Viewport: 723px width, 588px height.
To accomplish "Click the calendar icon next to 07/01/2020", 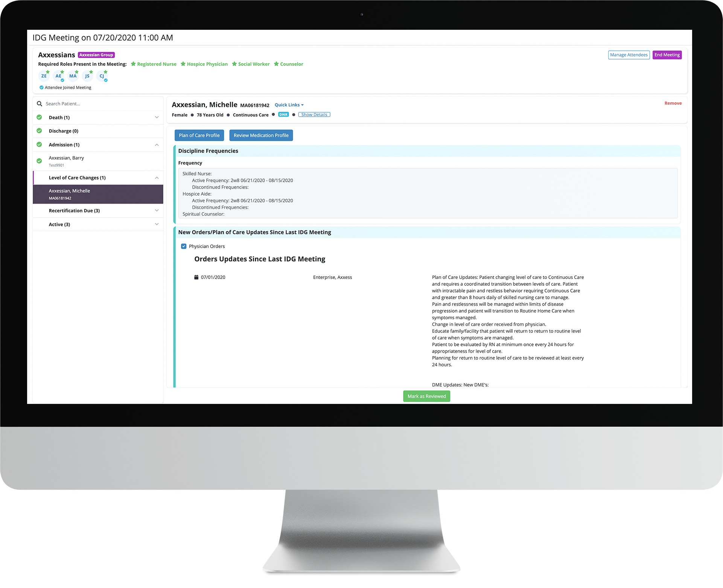I will (x=197, y=277).
